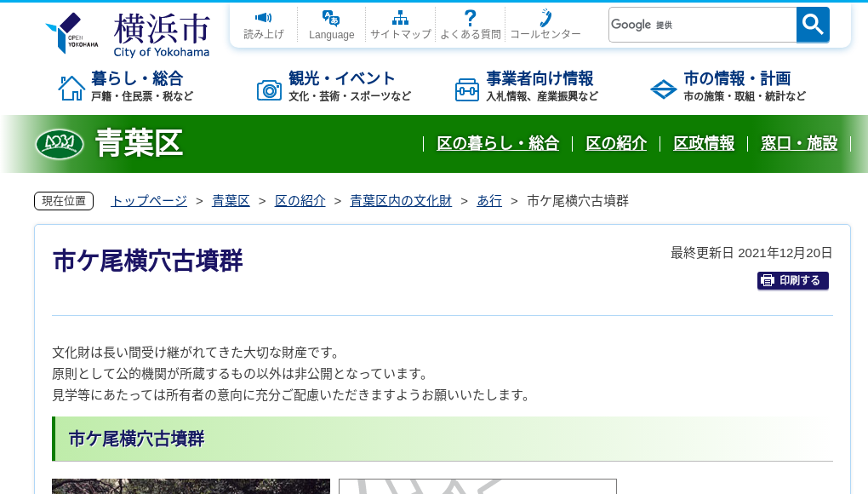Open the Language selection icon
Screen dimensions: 868x494
click(x=330, y=17)
